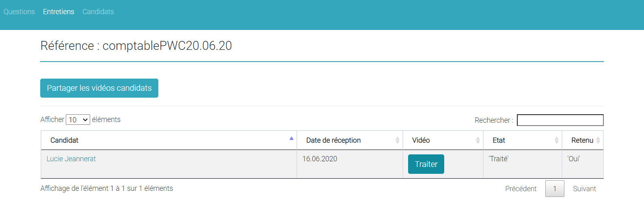Click the Etat column header text
Screen dimensions: 644x218
click(x=499, y=140)
